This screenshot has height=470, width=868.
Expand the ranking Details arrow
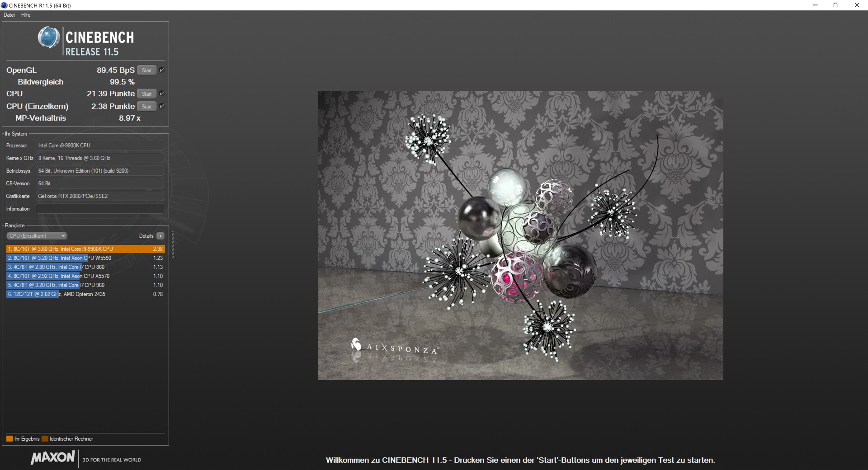tap(160, 236)
